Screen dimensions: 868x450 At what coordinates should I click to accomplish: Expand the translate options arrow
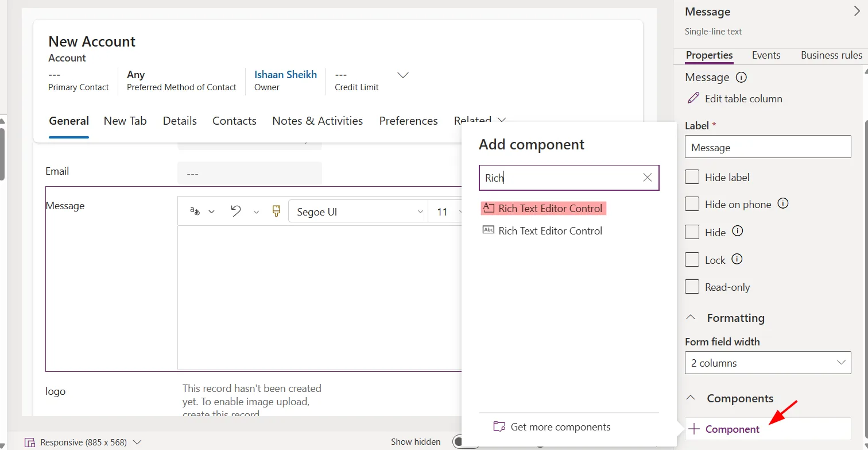[x=211, y=211]
